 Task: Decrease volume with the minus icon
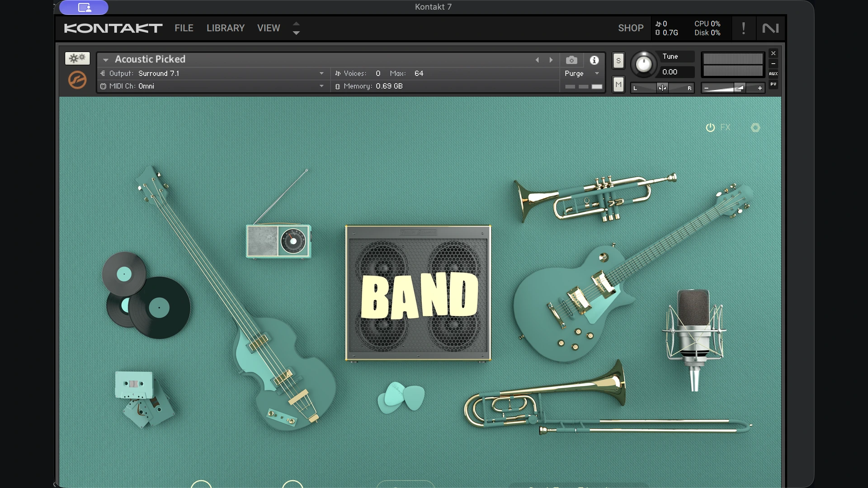click(x=706, y=88)
